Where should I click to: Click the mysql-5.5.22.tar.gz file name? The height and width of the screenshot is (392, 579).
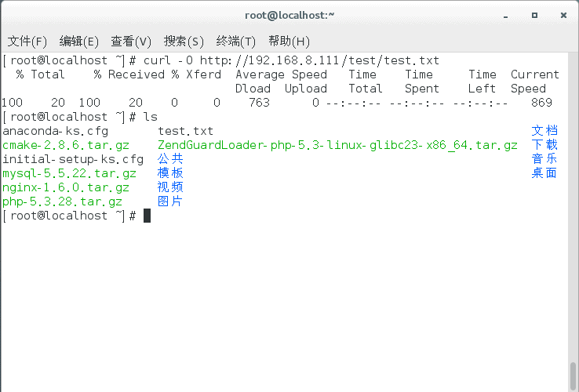point(69,173)
